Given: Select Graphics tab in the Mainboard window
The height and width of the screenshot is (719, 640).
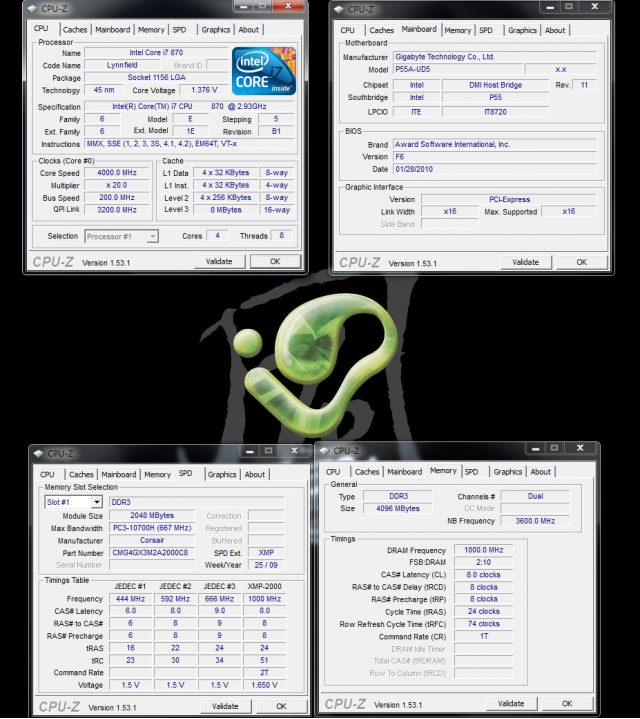Looking at the screenshot, I should pos(522,30).
